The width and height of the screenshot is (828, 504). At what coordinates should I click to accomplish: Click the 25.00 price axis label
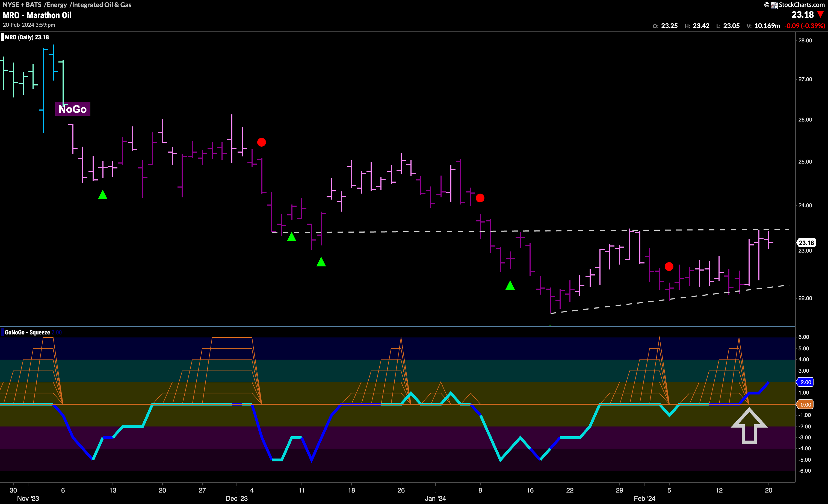(805, 162)
